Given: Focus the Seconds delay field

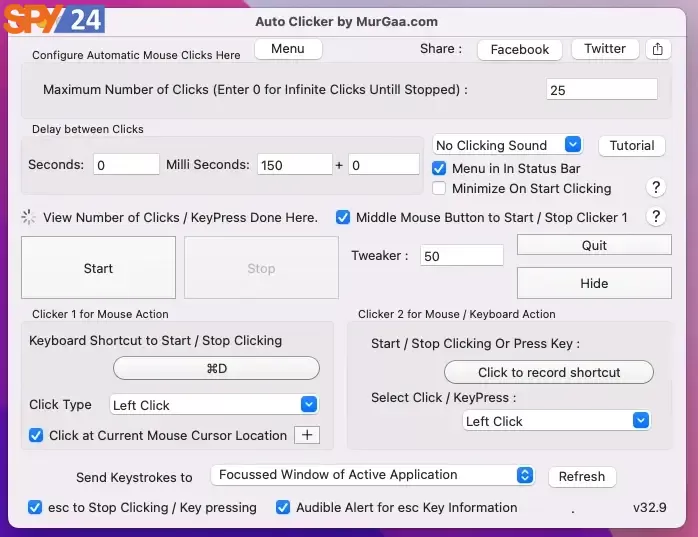Looking at the screenshot, I should point(126,164).
